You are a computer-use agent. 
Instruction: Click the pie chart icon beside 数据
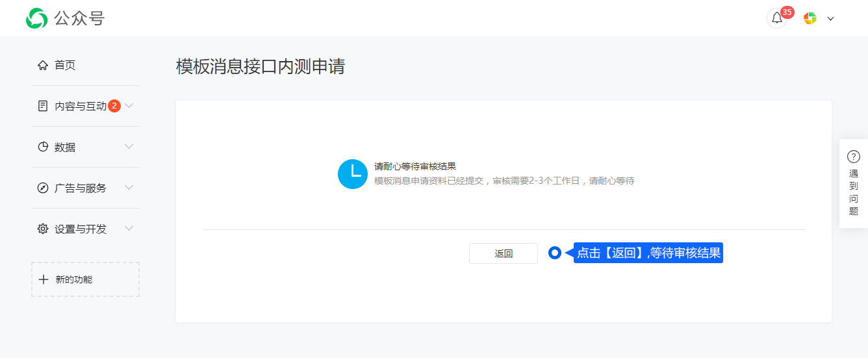[x=43, y=147]
